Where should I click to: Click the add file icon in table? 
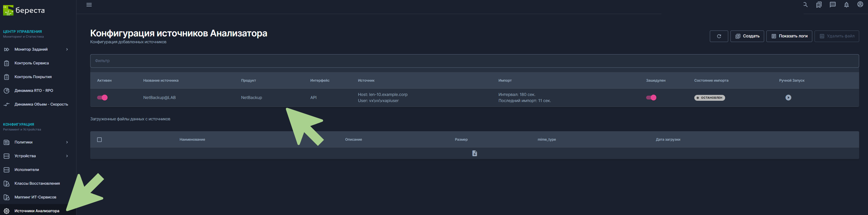[474, 153]
